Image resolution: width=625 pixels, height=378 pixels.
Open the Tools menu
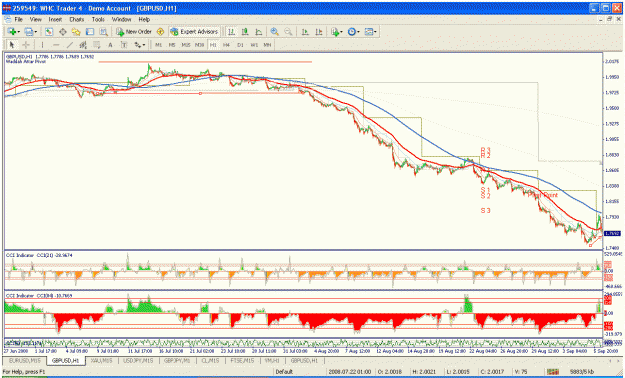[x=98, y=19]
